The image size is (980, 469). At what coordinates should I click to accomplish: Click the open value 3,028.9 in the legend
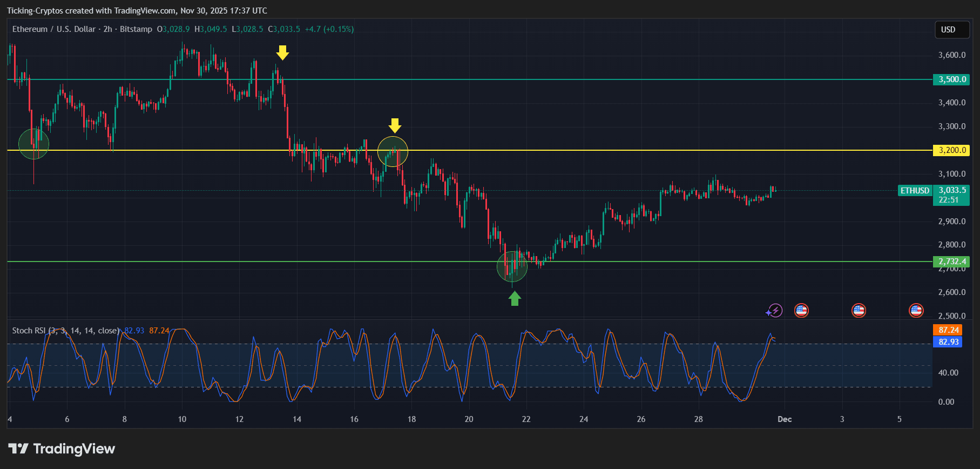[176, 29]
